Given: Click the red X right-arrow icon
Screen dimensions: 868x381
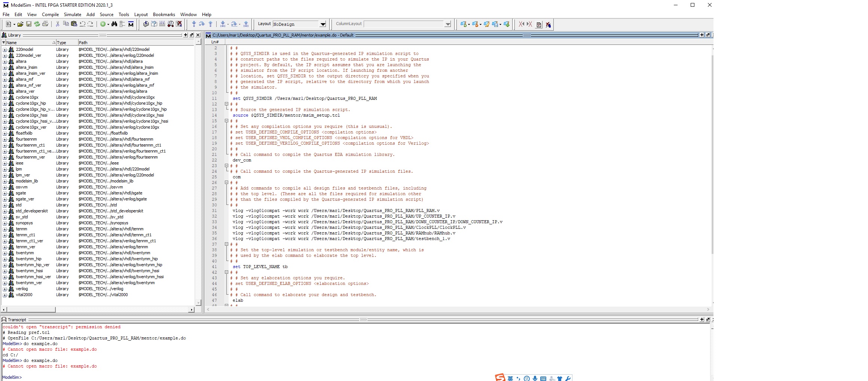Looking at the screenshot, I should tap(530, 24).
